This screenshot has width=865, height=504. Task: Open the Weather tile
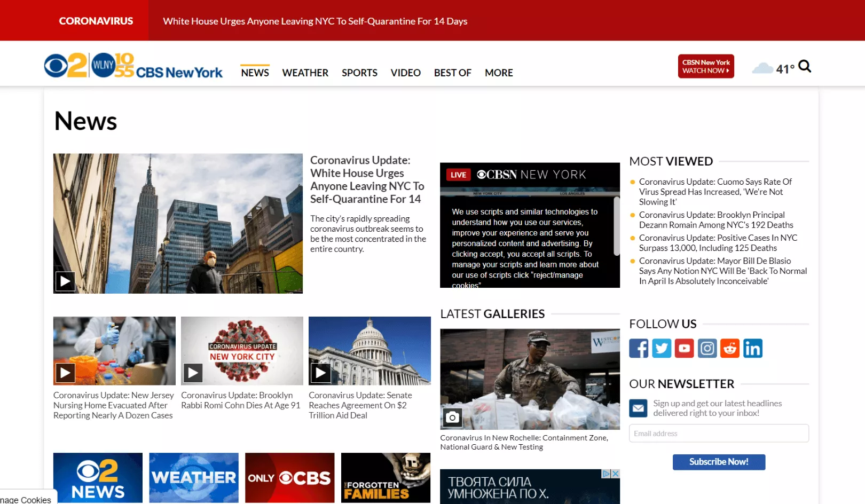pos(194,478)
